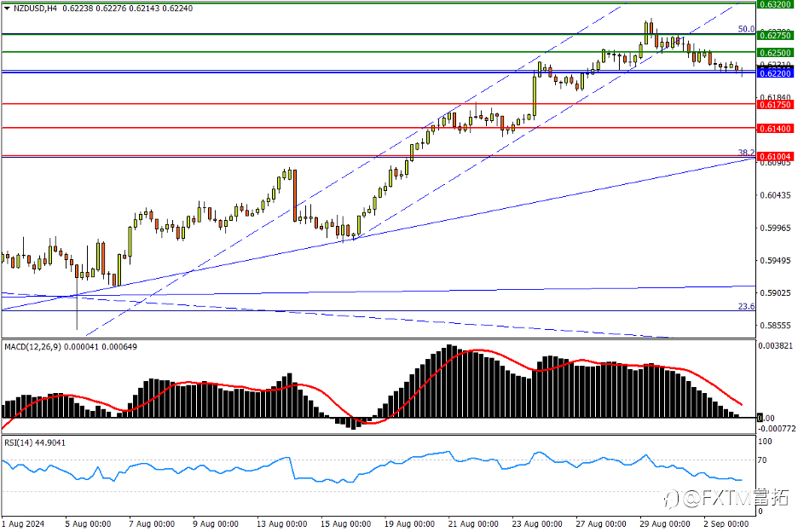Click the 0.60435 price axis value
The height and width of the screenshot is (532, 798).
pos(776,195)
